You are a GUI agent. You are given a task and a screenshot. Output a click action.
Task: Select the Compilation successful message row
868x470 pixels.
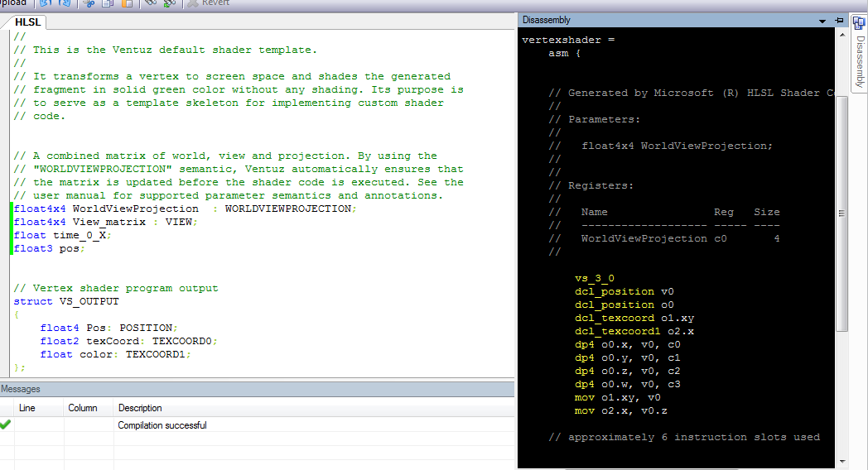pyautogui.click(x=162, y=425)
